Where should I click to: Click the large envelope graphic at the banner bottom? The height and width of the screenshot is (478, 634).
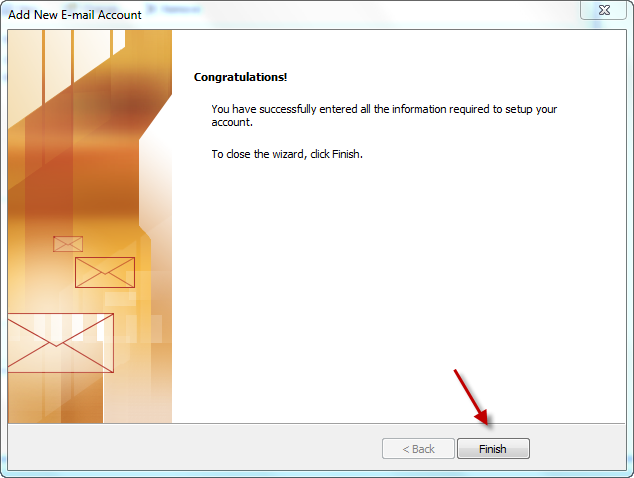click(x=60, y=343)
